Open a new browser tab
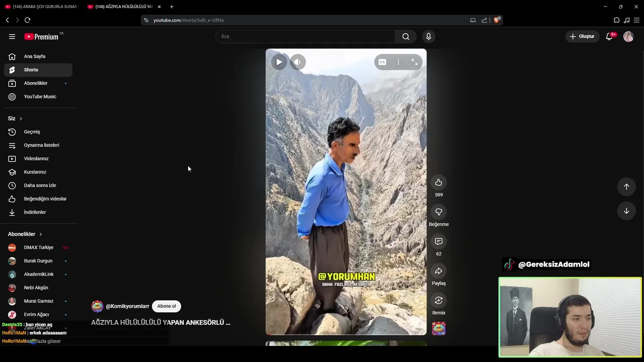This screenshot has height=362, width=644. [172, 7]
